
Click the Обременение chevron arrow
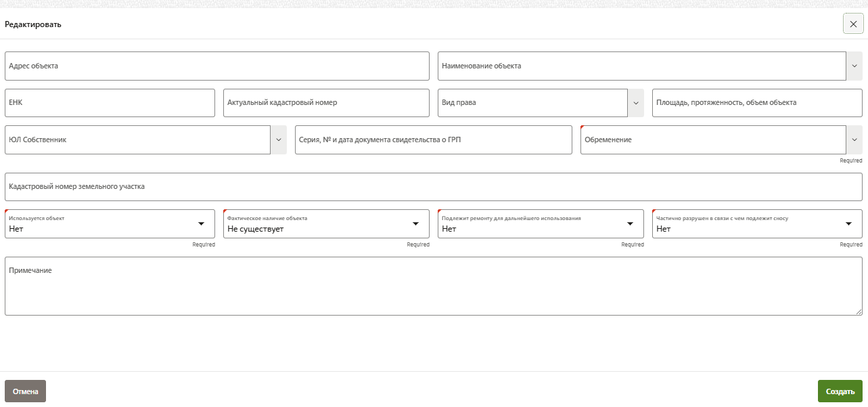tap(854, 140)
